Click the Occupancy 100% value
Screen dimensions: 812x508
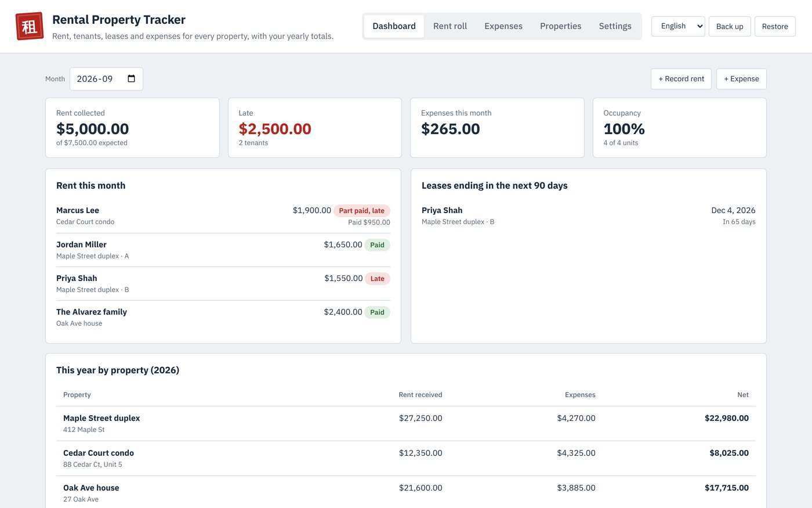point(624,129)
